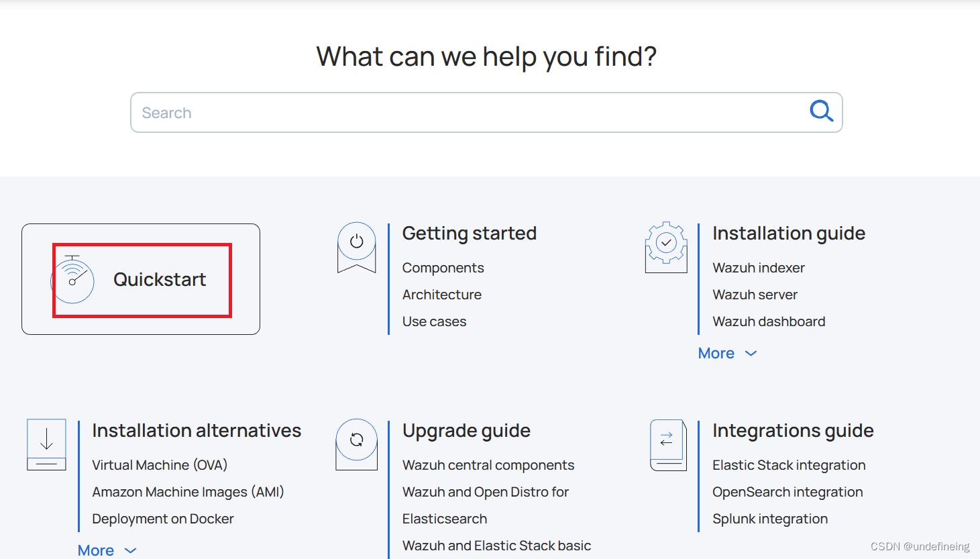Open the Splunk integration link
The image size is (980, 559).
(770, 519)
